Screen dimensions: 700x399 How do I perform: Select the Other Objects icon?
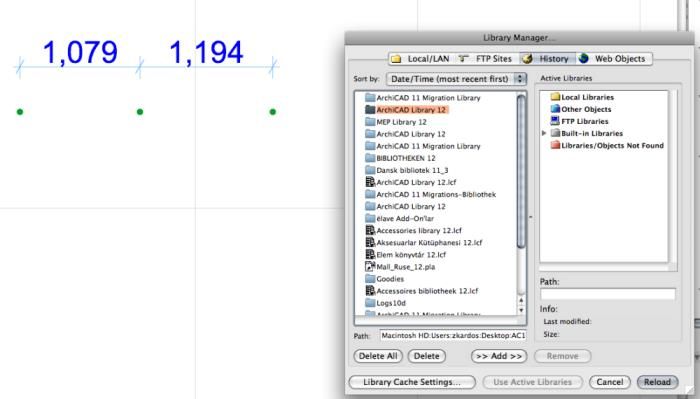click(555, 109)
